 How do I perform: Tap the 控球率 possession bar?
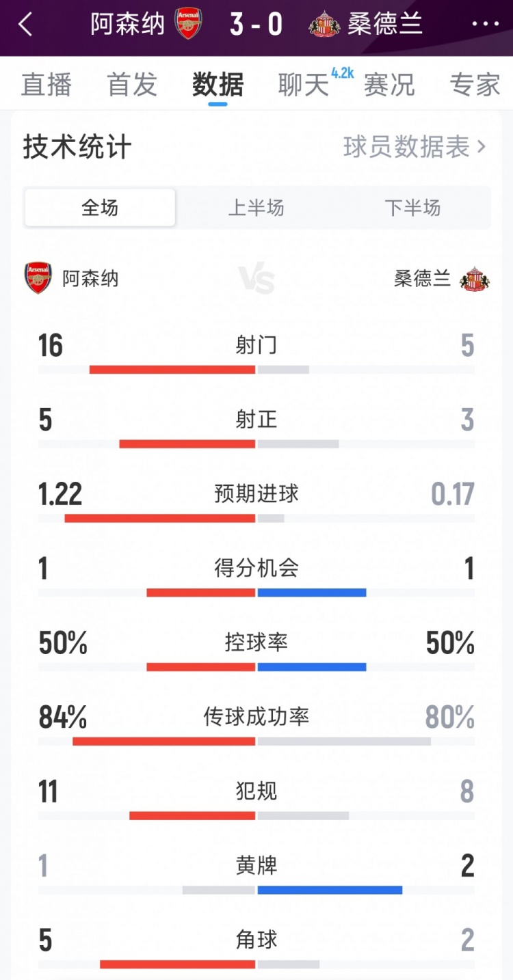tap(256, 666)
